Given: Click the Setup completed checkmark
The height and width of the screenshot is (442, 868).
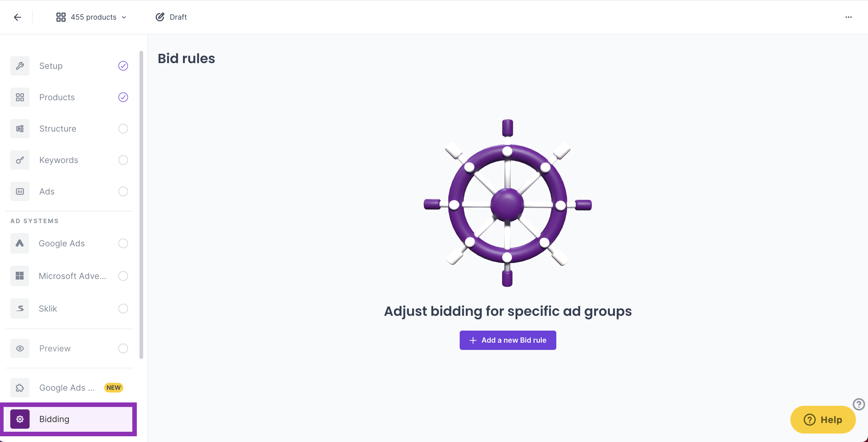Looking at the screenshot, I should pos(123,66).
